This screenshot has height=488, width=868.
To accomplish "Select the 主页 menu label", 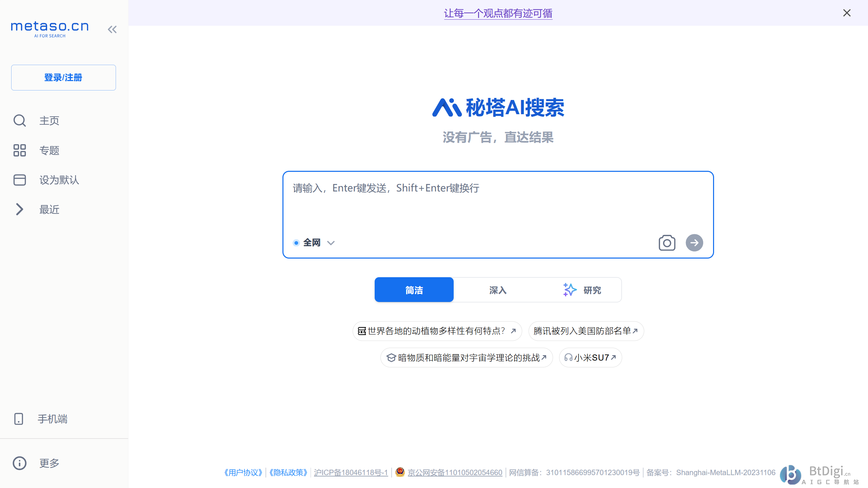I will point(50,121).
